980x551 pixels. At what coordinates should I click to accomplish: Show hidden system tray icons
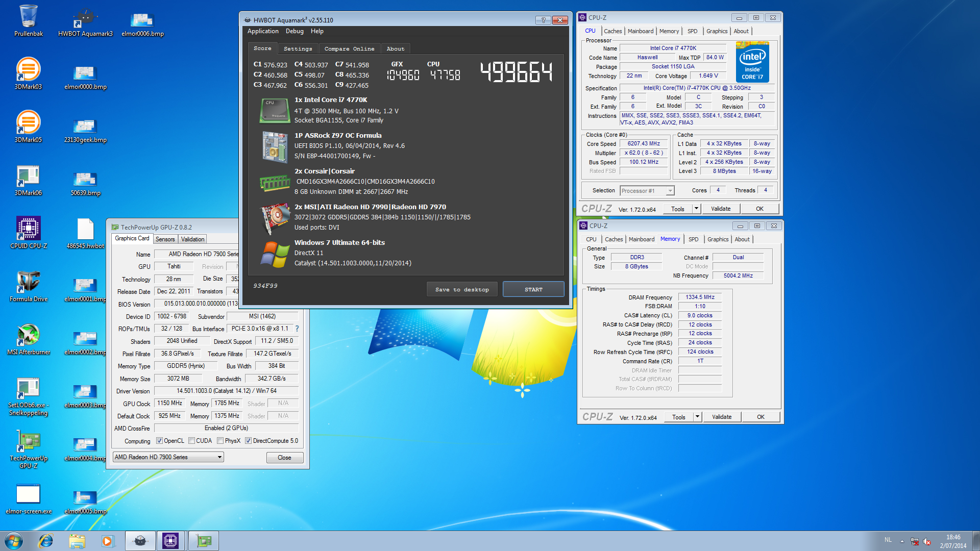[x=902, y=541]
